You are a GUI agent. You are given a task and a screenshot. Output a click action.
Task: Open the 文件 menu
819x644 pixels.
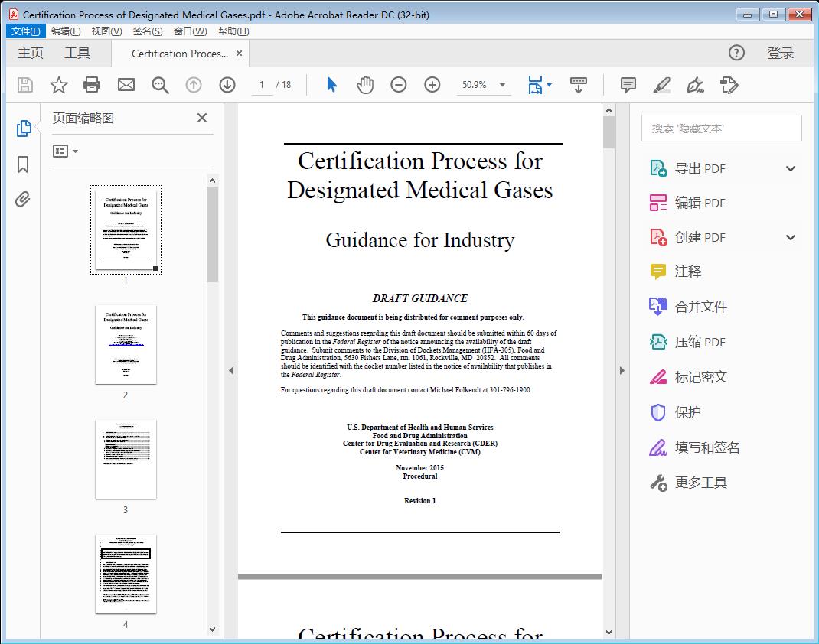point(25,31)
